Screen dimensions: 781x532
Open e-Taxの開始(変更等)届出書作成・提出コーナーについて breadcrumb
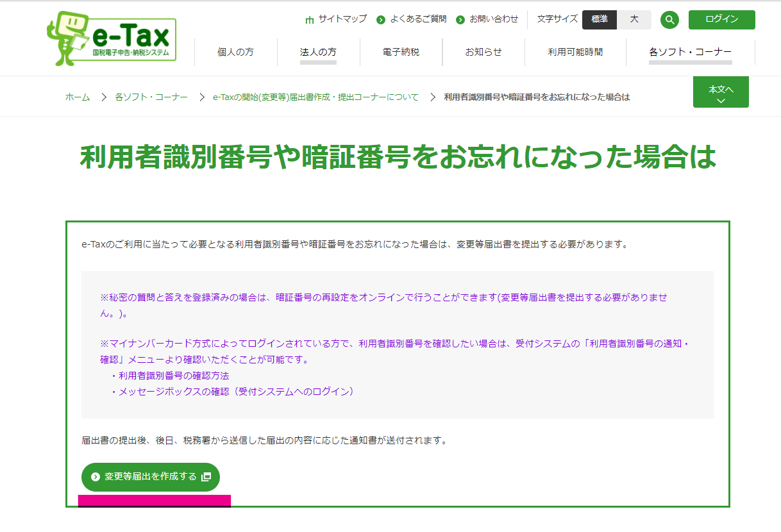tap(315, 97)
